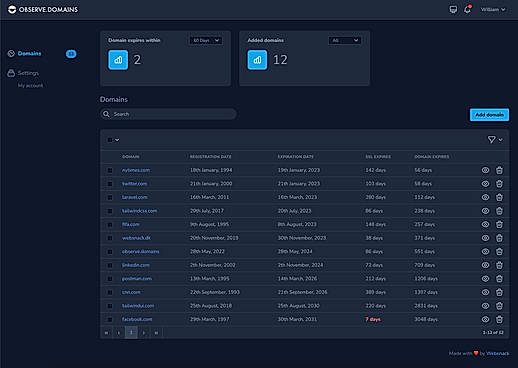Open the Websnack footer link
This screenshot has width=518, height=368.
pyautogui.click(x=497, y=353)
